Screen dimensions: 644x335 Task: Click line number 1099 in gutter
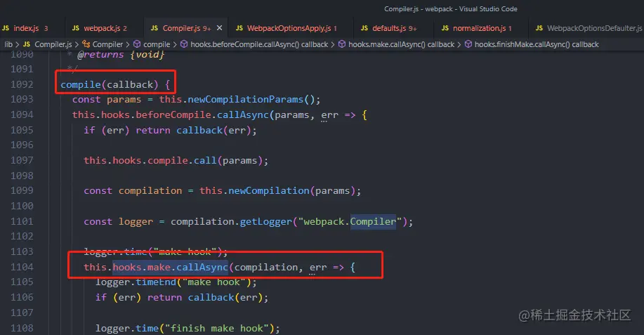(x=22, y=190)
